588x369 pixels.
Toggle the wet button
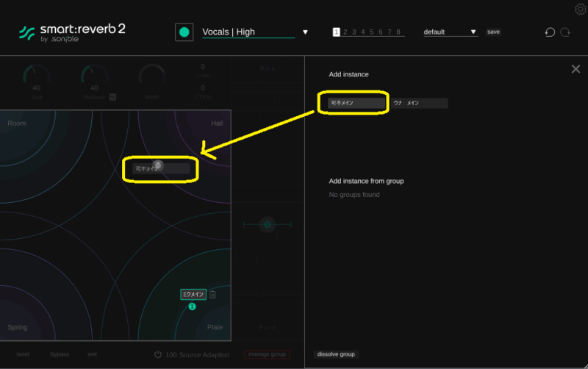tap(92, 354)
